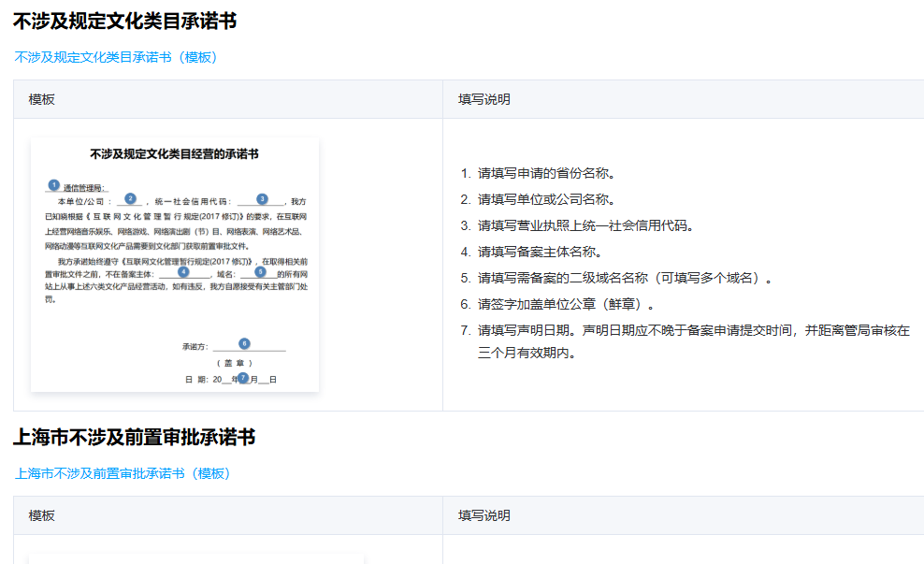Click the 上海市不涉及前置审批承诺书 section heading

click(134, 437)
